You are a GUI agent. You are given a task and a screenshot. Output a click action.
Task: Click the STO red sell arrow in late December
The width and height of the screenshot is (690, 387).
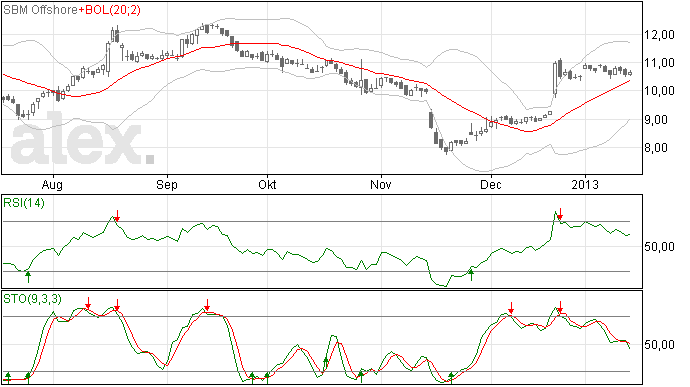point(561,307)
